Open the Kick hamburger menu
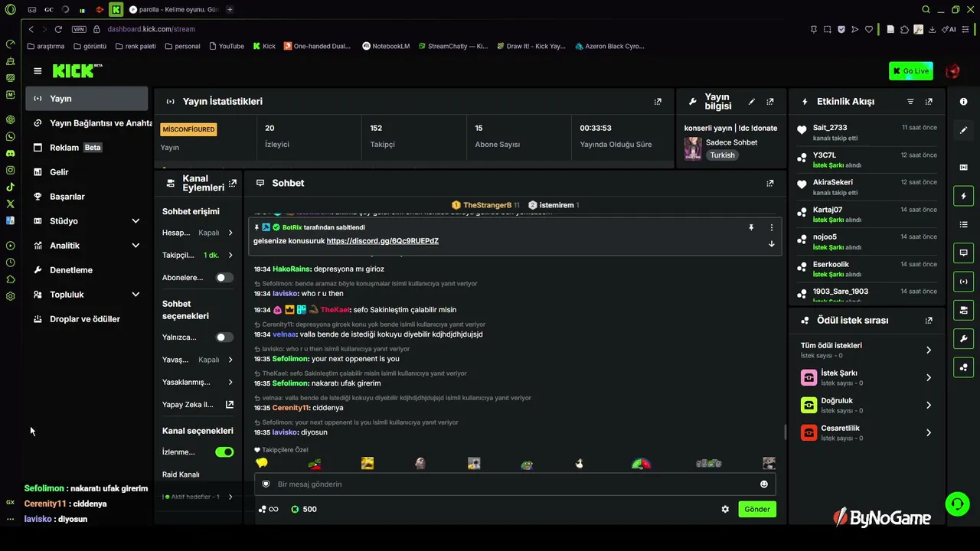Viewport: 980px width, 551px height. point(38,71)
